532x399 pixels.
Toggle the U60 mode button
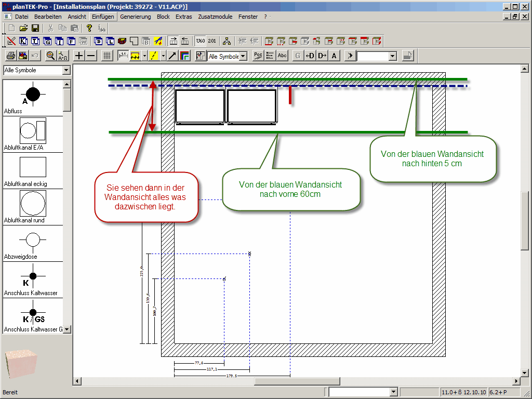point(200,41)
